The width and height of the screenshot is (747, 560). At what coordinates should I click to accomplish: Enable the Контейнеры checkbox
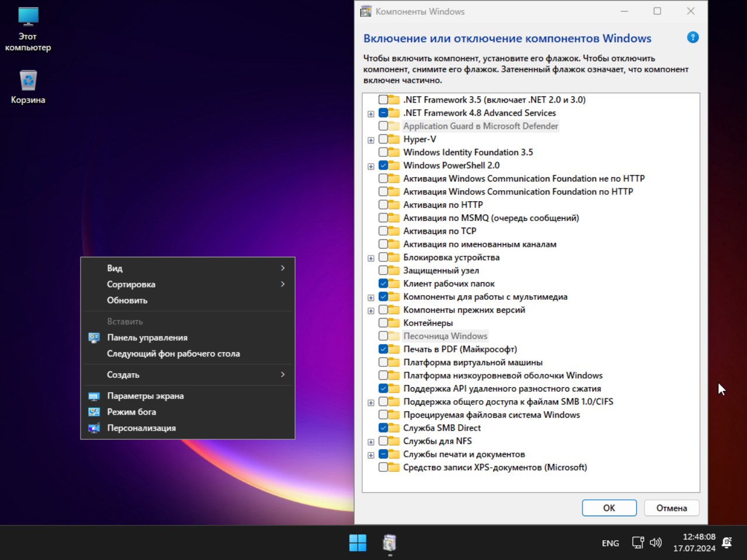click(x=383, y=323)
